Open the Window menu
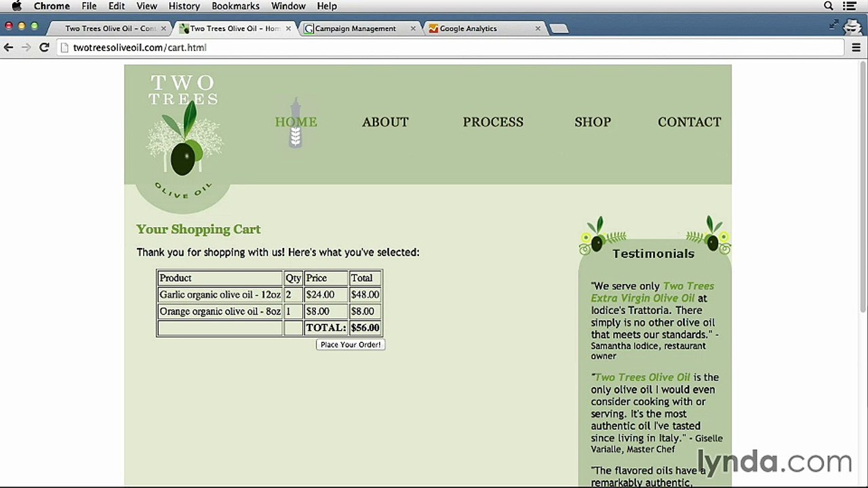Screen dimensions: 868x488 288,6
